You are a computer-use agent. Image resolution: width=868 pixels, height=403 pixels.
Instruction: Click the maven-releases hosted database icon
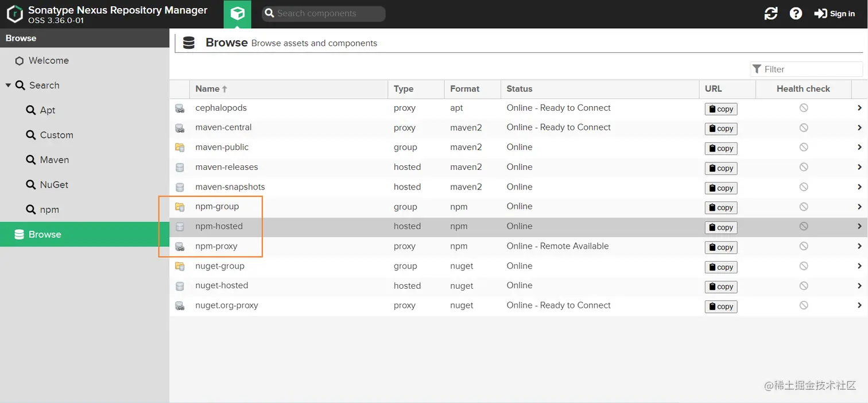click(x=180, y=168)
